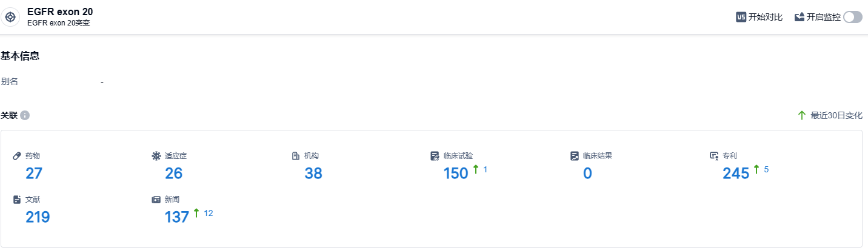Click the 专利 certificate icon
868x250 pixels.
714,156
